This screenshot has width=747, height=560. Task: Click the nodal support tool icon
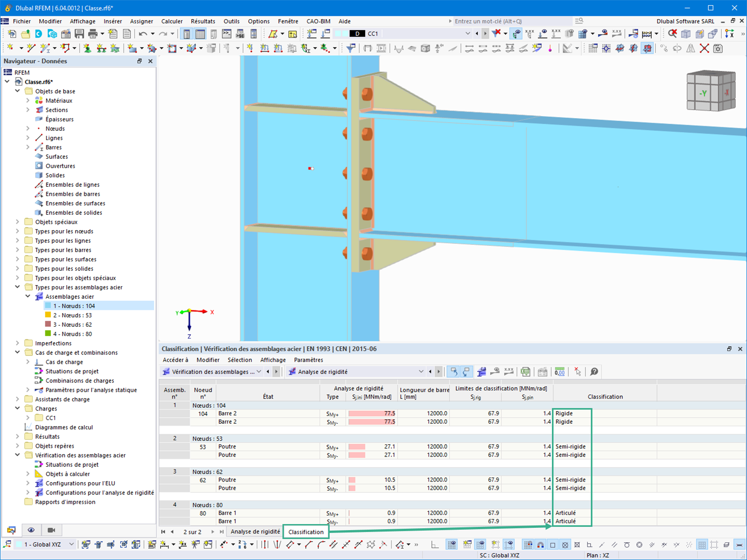coord(87,48)
